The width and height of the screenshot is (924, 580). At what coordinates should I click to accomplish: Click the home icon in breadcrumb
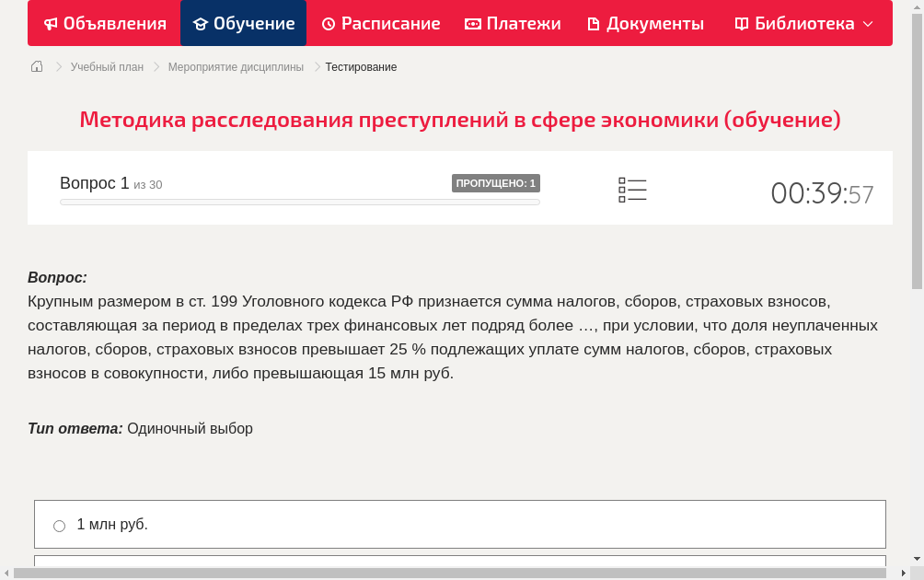37,66
